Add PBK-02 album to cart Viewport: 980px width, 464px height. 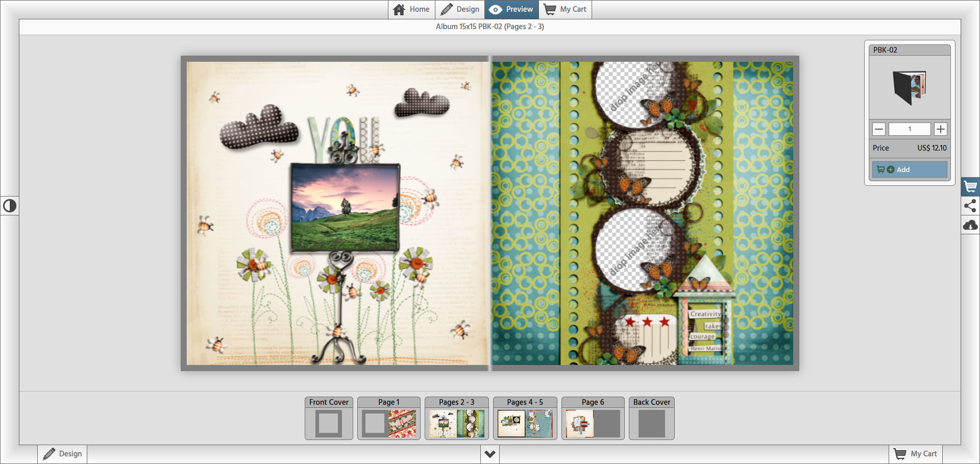coord(909,169)
